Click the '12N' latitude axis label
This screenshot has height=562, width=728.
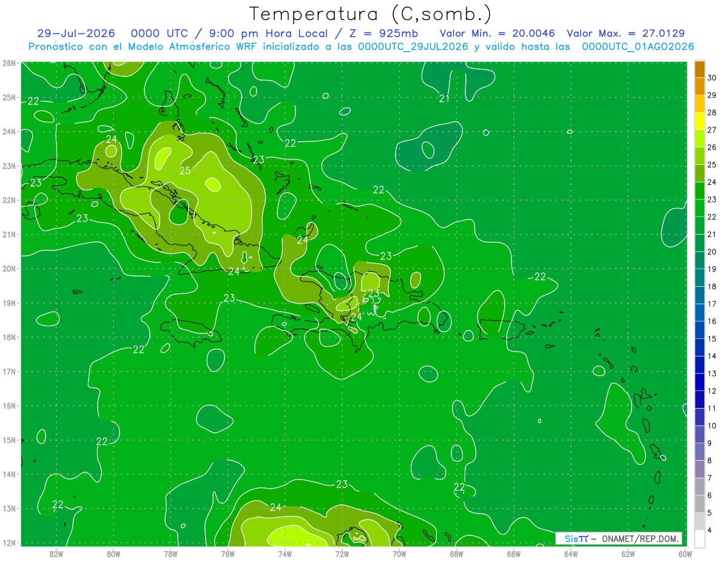coord(9,543)
